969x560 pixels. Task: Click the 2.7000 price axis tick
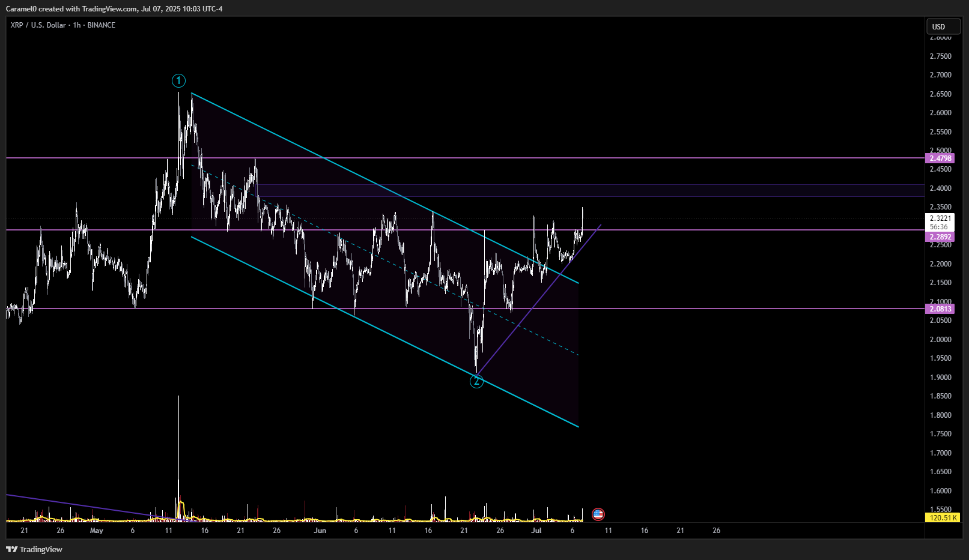(x=941, y=75)
